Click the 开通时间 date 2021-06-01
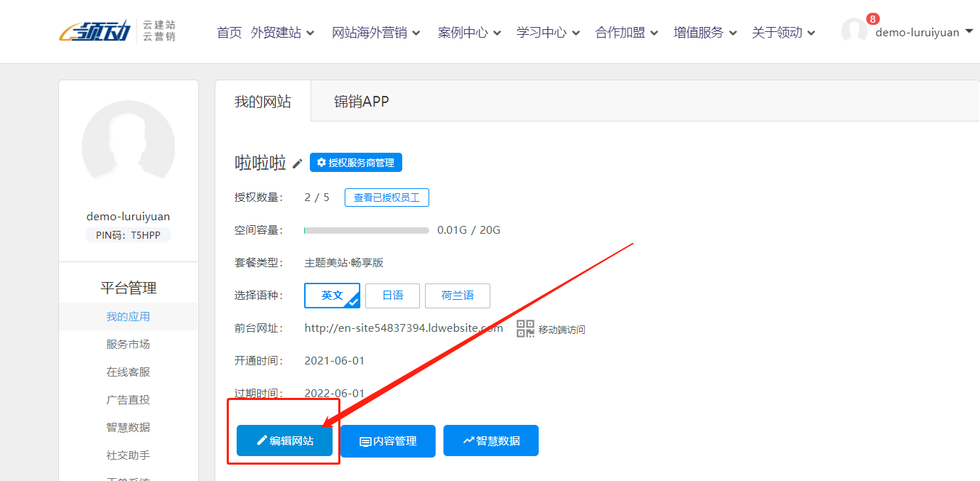 click(335, 361)
